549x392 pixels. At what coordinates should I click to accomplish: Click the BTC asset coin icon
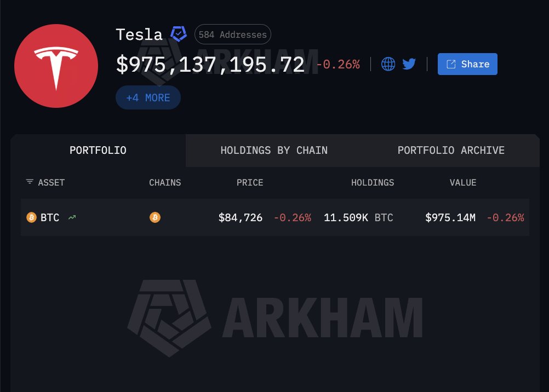point(32,217)
